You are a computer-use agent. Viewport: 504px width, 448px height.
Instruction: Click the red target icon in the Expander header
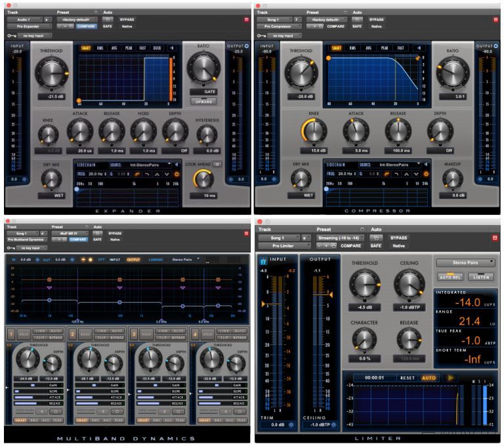(247, 20)
